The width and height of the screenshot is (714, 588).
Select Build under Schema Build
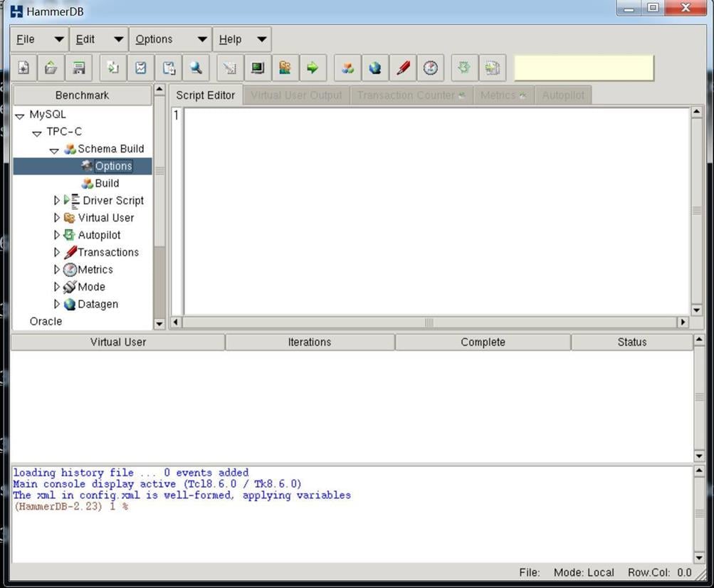(107, 184)
